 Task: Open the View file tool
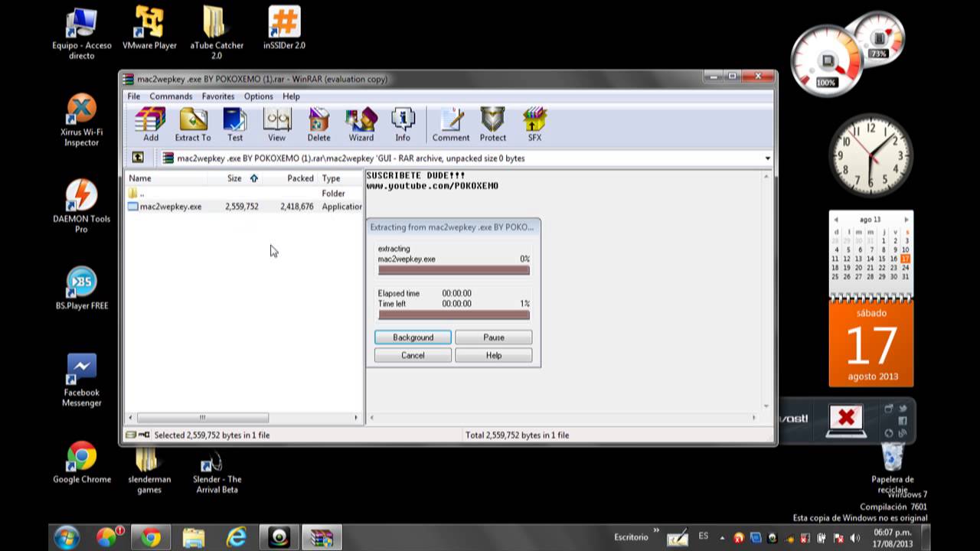(x=276, y=124)
